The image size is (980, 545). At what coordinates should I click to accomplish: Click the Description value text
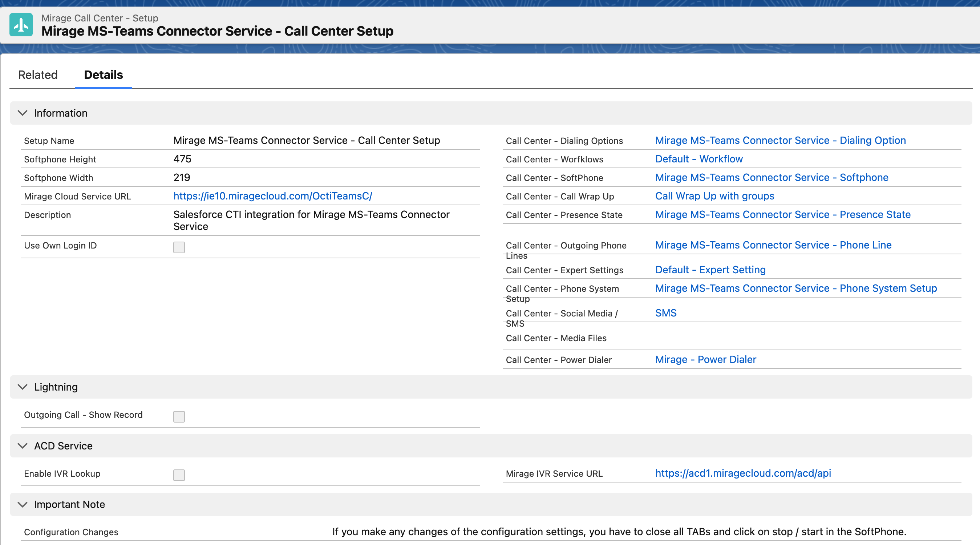tap(311, 220)
